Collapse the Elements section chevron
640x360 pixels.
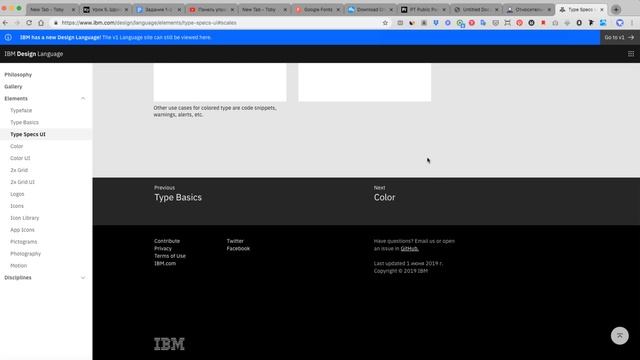click(x=83, y=98)
